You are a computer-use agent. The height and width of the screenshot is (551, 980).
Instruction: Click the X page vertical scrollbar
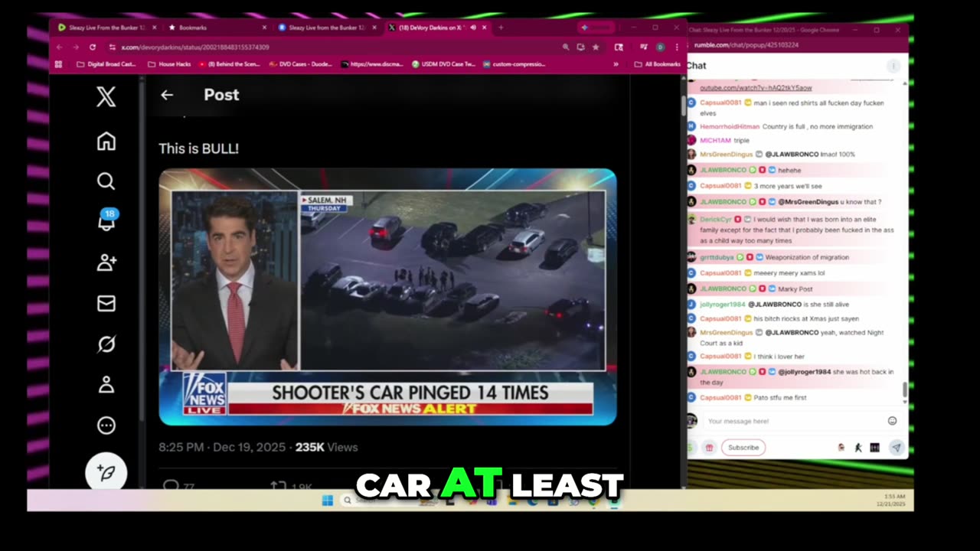[x=683, y=107]
